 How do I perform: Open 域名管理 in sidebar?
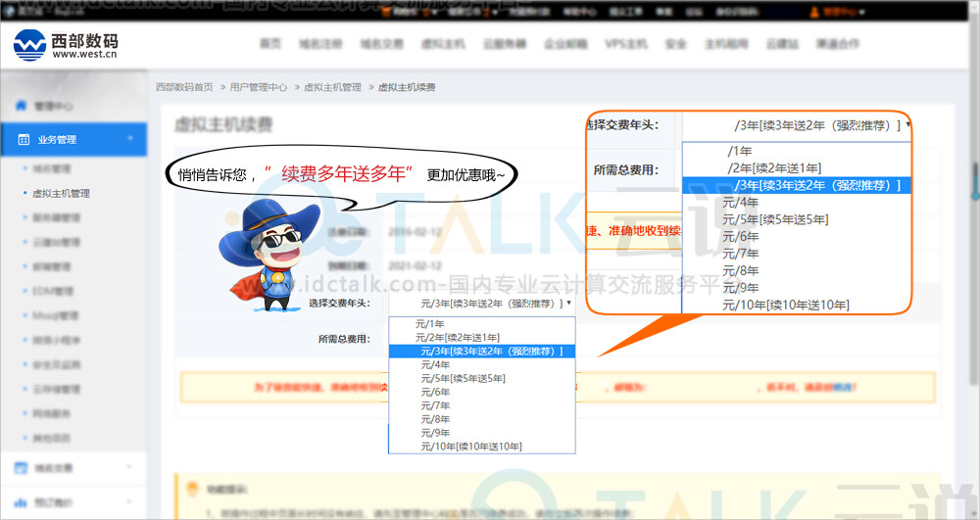click(52, 168)
